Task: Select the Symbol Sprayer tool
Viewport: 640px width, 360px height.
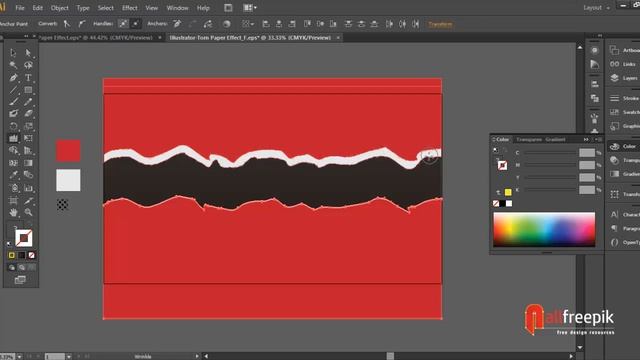Action: (x=13, y=188)
